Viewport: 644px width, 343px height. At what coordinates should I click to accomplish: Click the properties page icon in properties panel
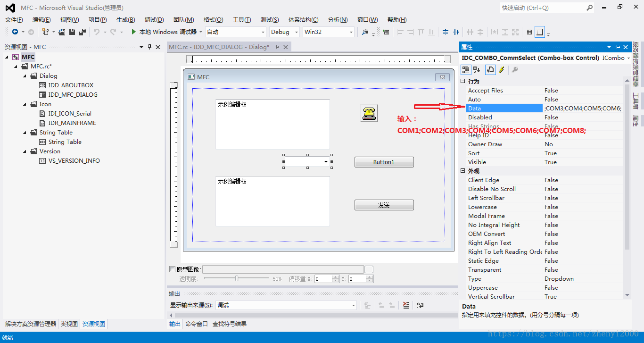490,70
